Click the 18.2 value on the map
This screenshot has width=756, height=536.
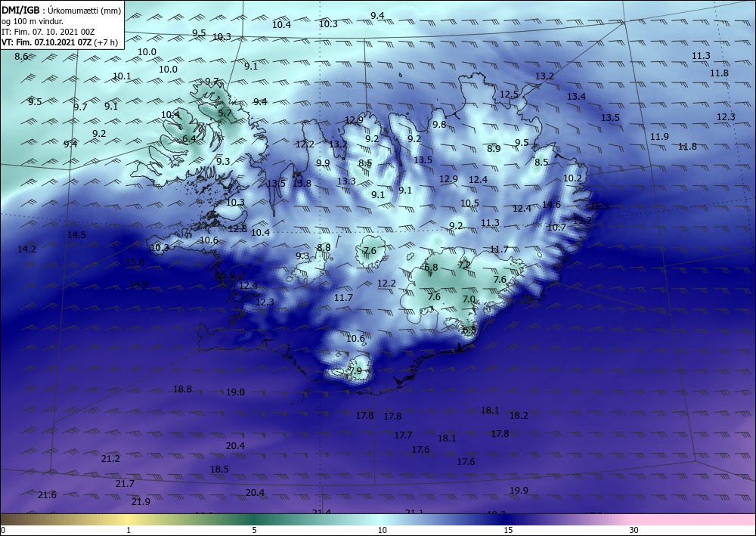click(519, 415)
